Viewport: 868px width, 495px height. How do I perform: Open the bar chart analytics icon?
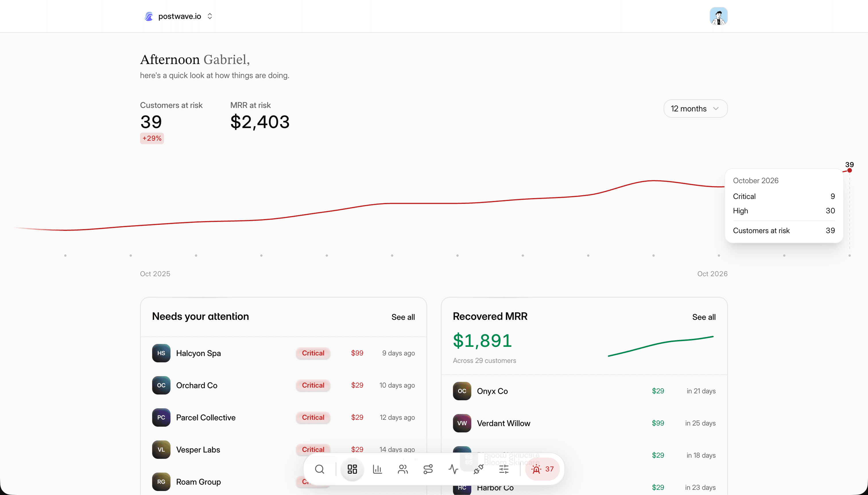pyautogui.click(x=377, y=469)
